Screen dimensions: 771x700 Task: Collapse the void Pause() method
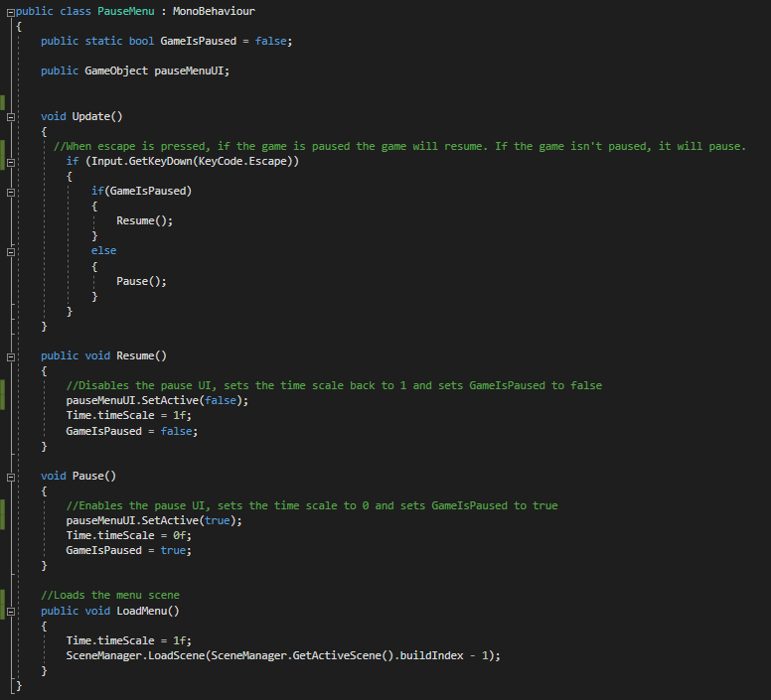(11, 476)
